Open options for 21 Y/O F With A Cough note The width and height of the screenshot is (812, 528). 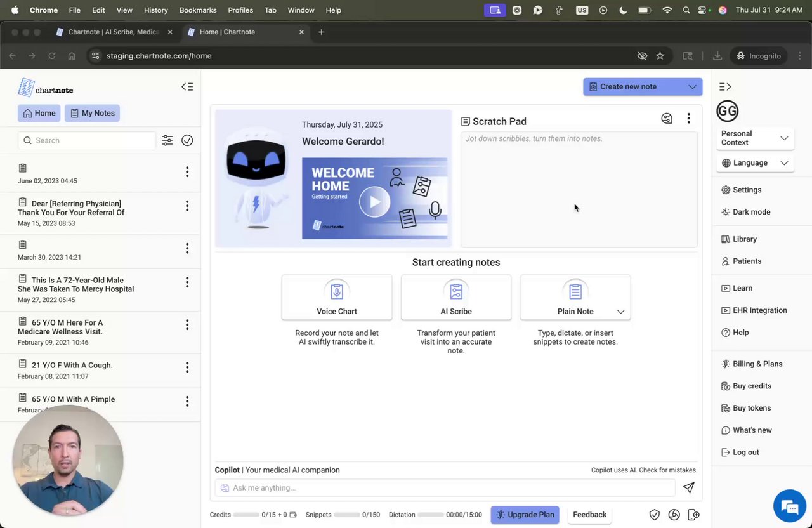click(187, 367)
